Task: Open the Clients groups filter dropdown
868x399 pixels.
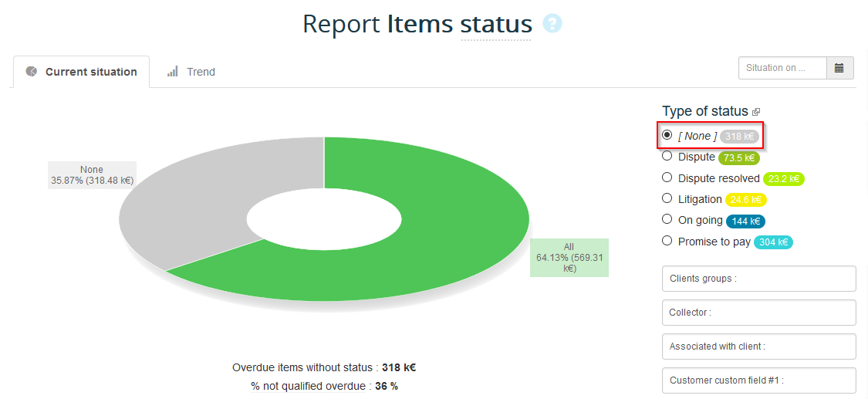Action: (758, 279)
